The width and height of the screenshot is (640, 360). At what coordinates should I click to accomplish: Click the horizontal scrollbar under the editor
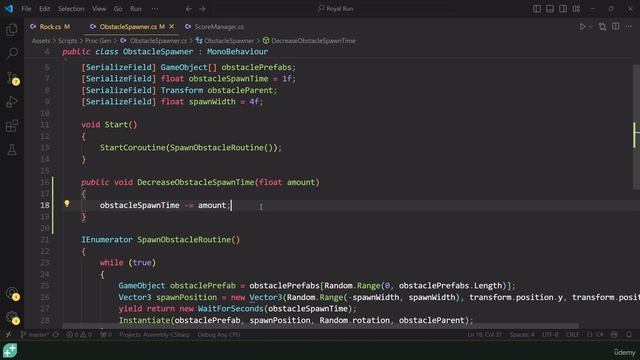[x=320, y=326]
